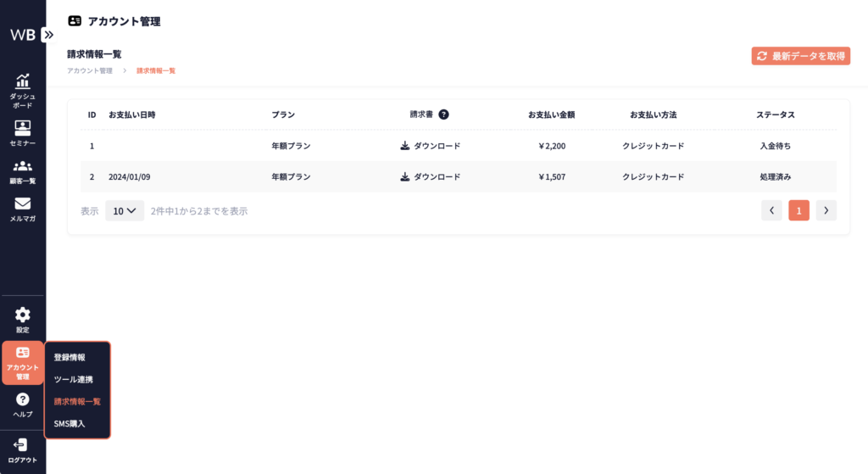This screenshot has width=868, height=474.
Task: Click the 請求書 help tooltip icon
Action: pos(443,114)
